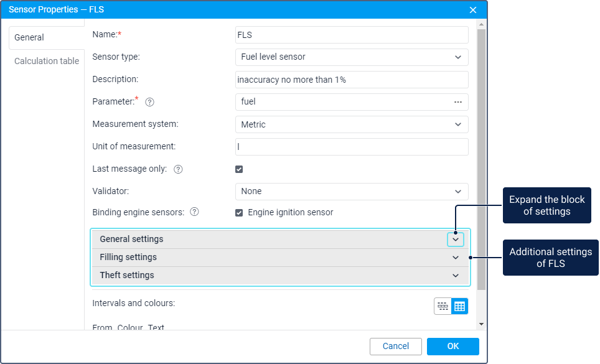This screenshot has height=364, width=600.
Task: Click the help icon for Binding engine sensors
Action: (x=194, y=212)
